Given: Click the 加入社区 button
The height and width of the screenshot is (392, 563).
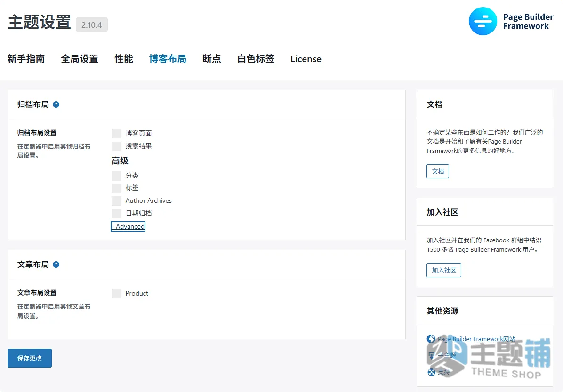Looking at the screenshot, I should pyautogui.click(x=444, y=270).
